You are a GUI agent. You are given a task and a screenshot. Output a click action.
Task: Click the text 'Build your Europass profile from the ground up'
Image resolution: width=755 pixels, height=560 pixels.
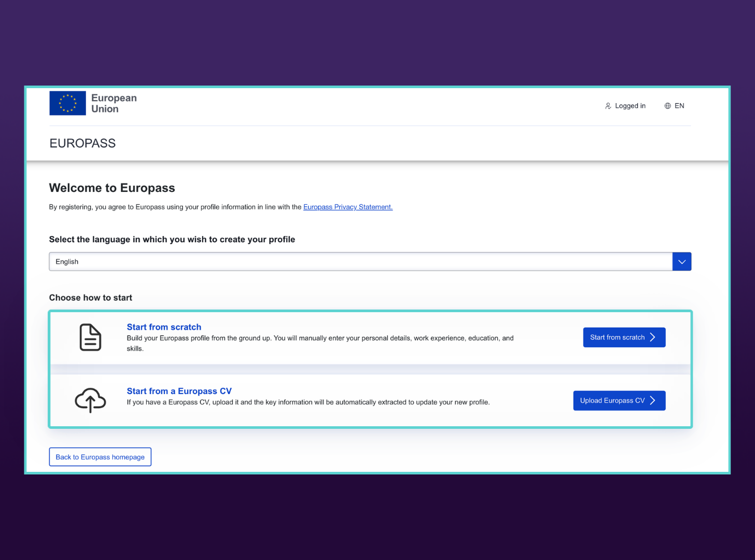click(x=199, y=338)
